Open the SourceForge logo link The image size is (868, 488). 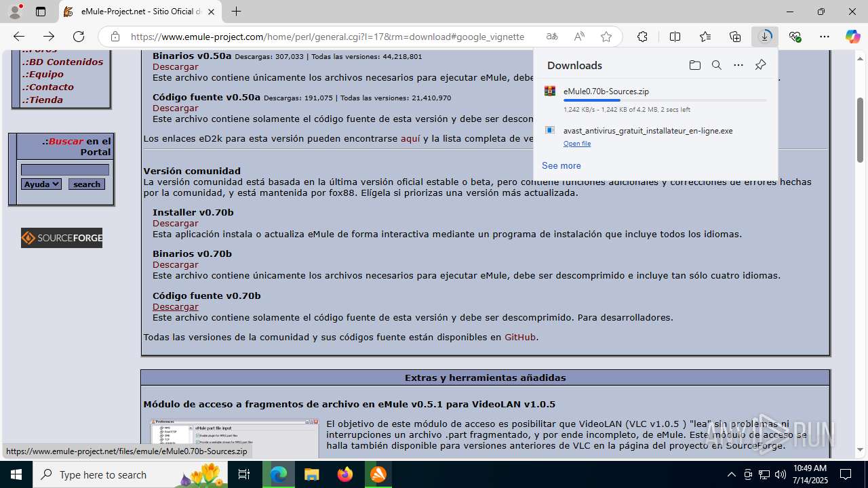pos(62,238)
